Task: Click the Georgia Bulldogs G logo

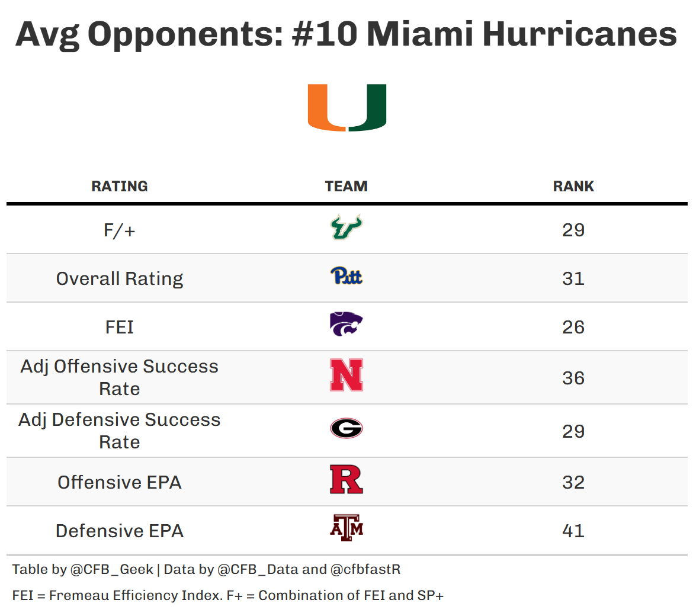Action: [x=346, y=428]
